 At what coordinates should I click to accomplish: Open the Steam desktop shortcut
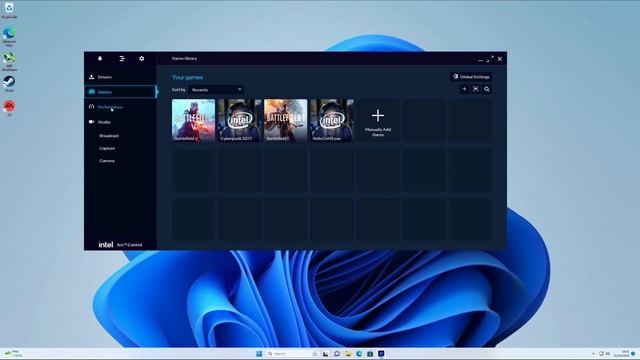[9, 84]
